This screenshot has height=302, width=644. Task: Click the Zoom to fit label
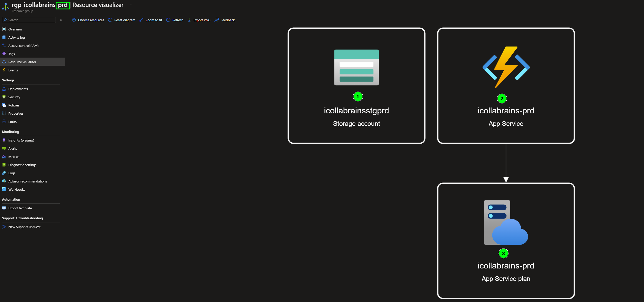click(154, 20)
